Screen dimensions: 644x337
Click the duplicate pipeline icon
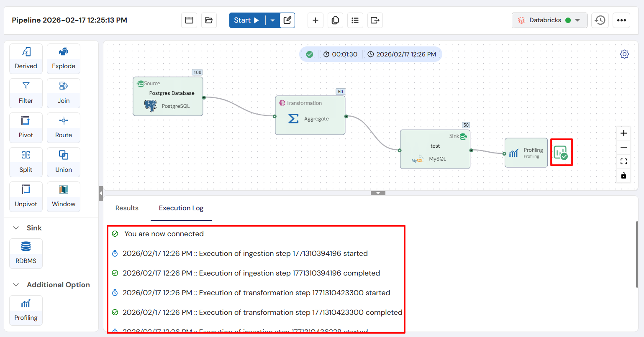click(335, 20)
